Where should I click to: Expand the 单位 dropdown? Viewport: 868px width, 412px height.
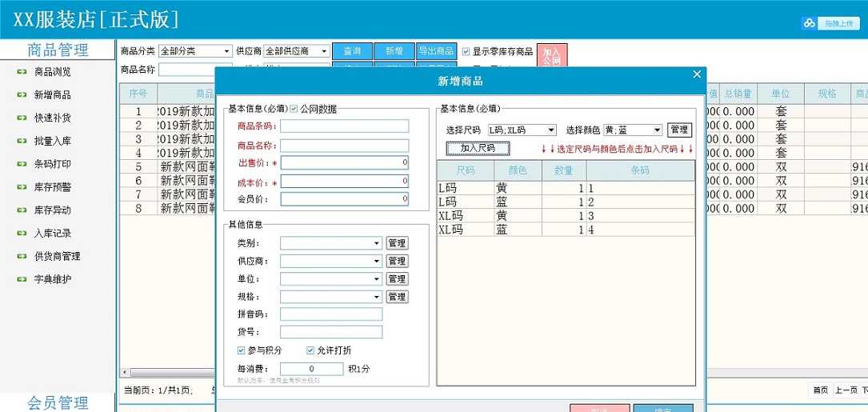coord(377,279)
